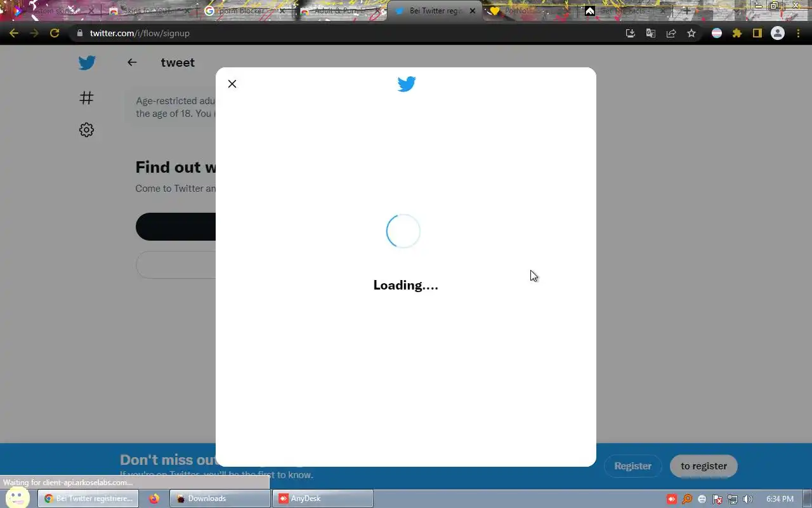The height and width of the screenshot is (508, 812).
Task: Click the browser Back button
Action: (x=14, y=33)
